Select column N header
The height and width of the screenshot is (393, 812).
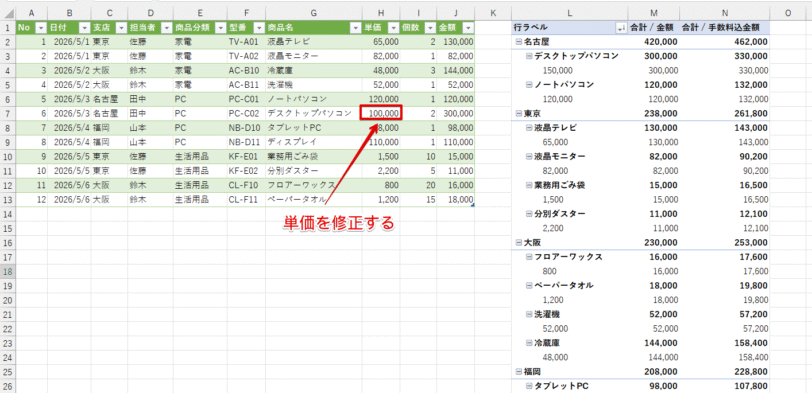pos(724,13)
